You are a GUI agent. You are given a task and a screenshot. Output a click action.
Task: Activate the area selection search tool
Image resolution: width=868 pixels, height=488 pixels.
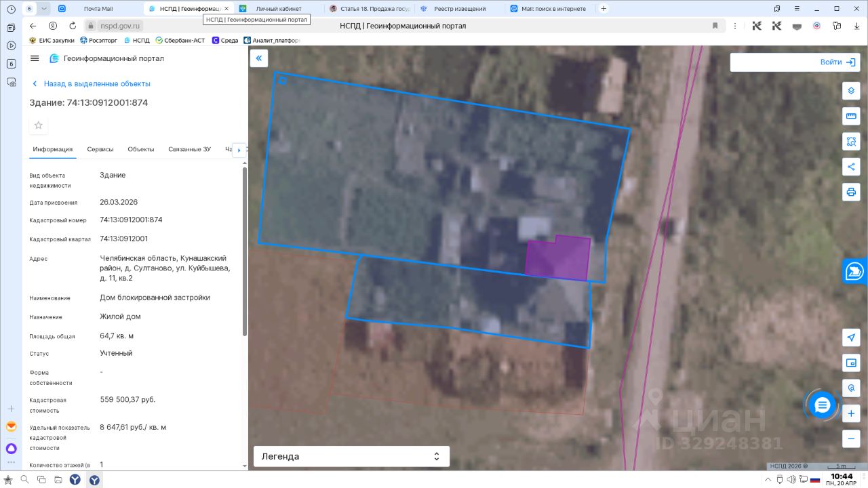coord(851,142)
